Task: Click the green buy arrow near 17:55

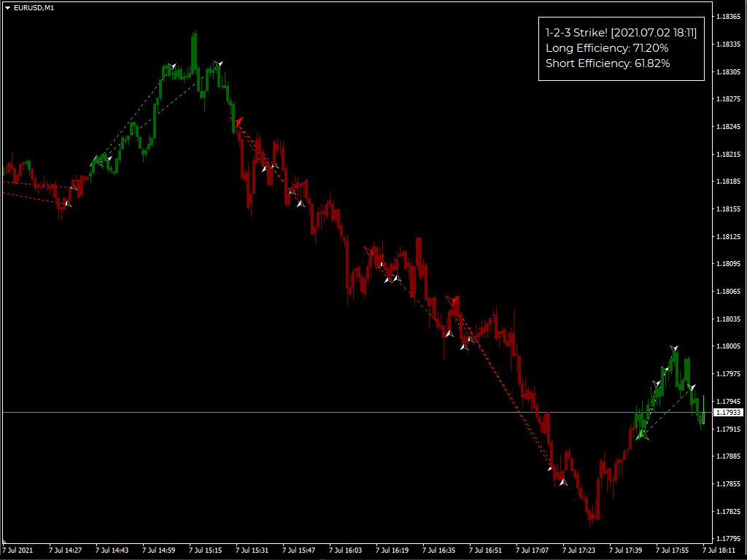Action: click(642, 435)
